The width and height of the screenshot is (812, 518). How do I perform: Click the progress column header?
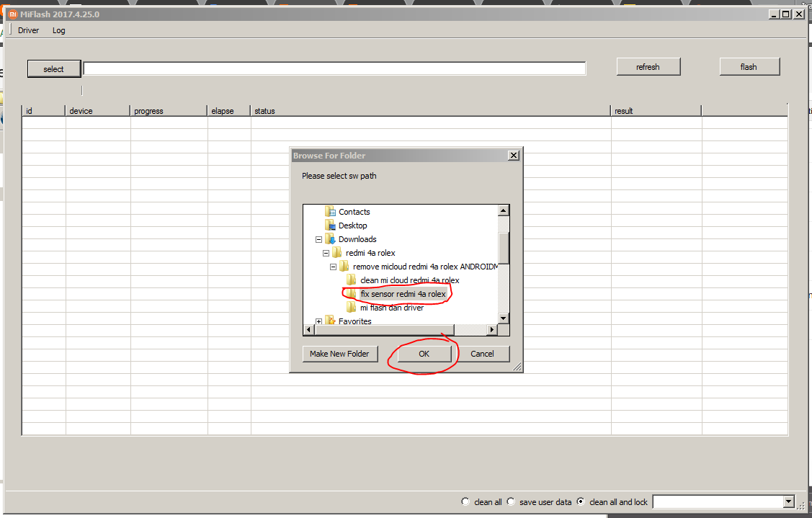(169, 111)
